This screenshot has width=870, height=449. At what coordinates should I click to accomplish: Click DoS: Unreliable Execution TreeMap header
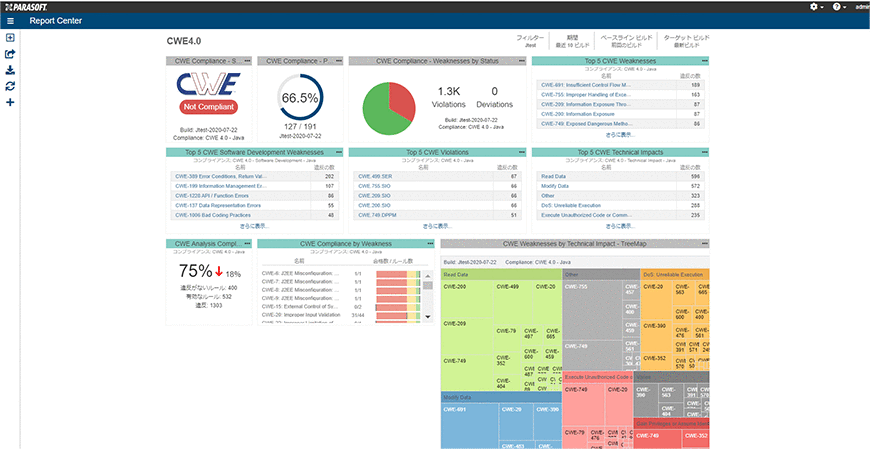pos(675,274)
